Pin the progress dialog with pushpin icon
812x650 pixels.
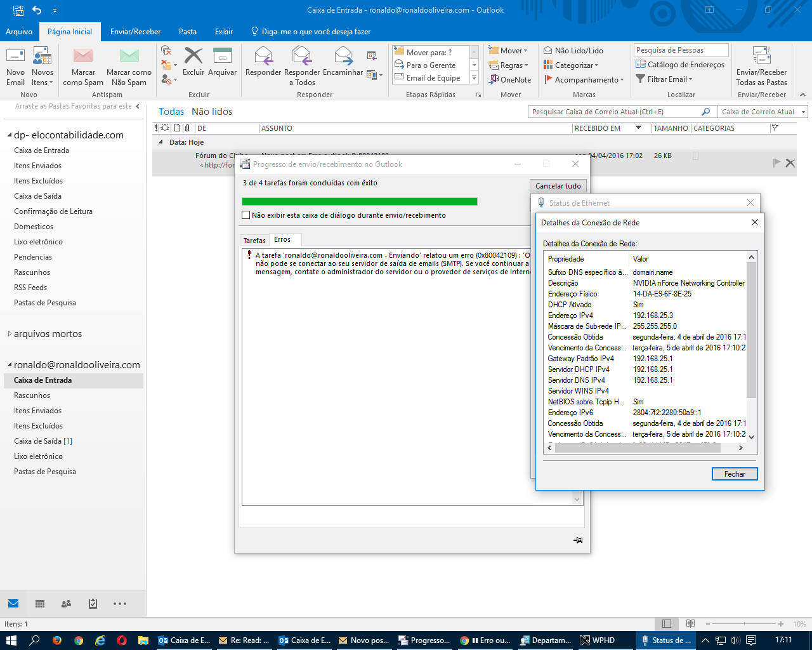[x=578, y=540]
